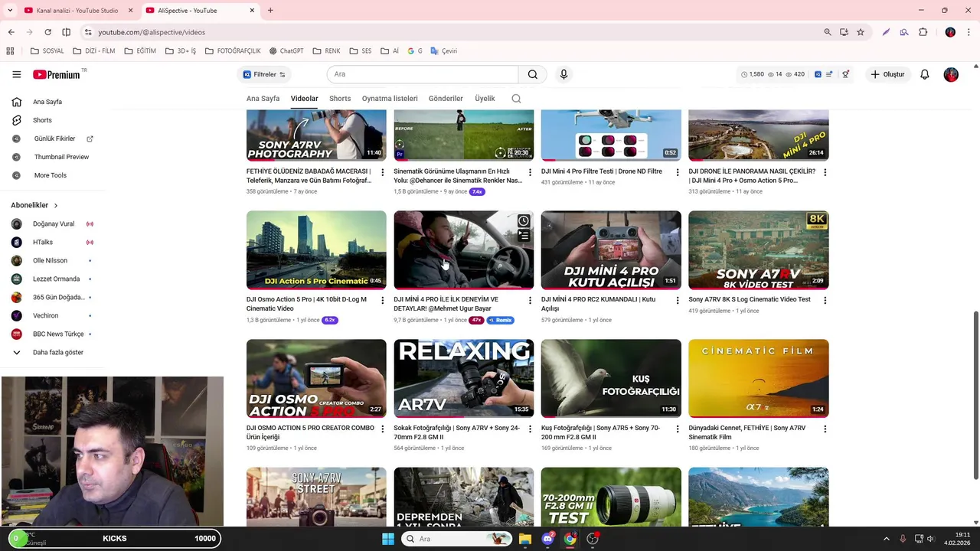Open the 3D+ İŞ bookmarks folder

point(181,51)
